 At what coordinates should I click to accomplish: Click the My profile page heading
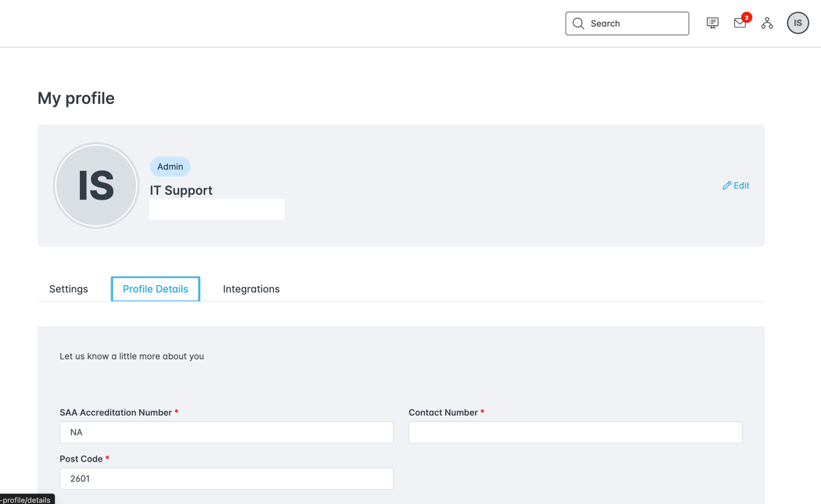(x=76, y=98)
